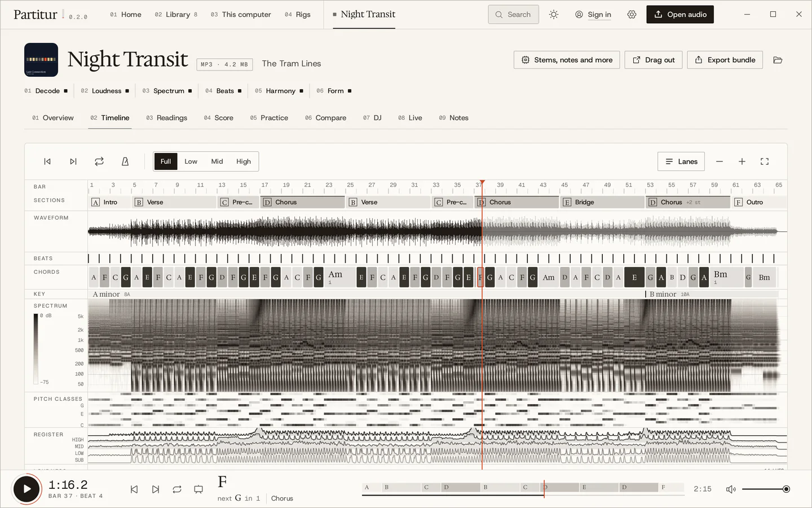The width and height of the screenshot is (812, 508).
Task: Select the Bridge section marker
Action: pos(602,202)
